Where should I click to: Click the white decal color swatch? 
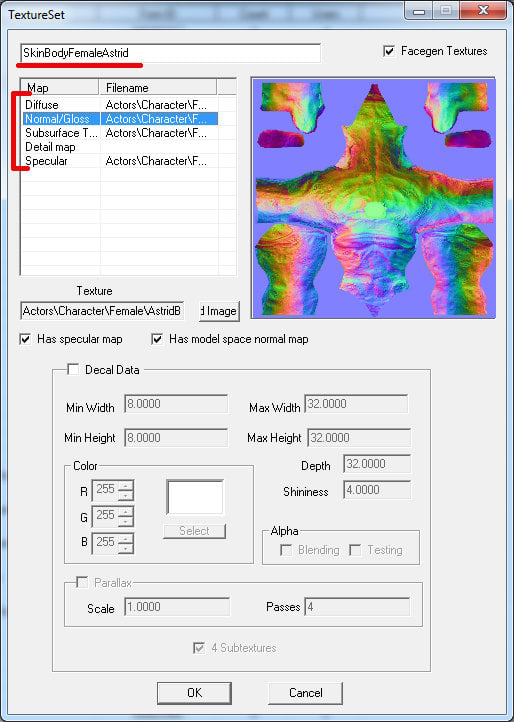[195, 497]
